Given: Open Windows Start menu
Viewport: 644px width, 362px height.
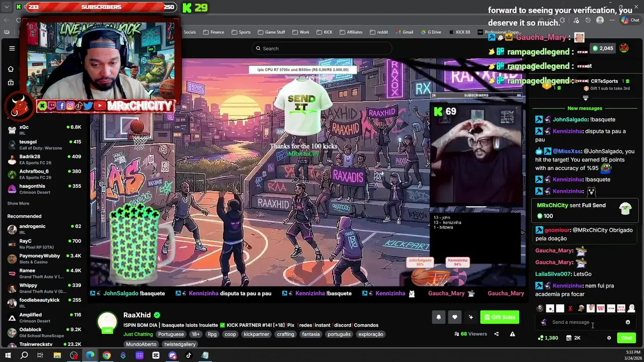Looking at the screenshot, I should coord(8,355).
